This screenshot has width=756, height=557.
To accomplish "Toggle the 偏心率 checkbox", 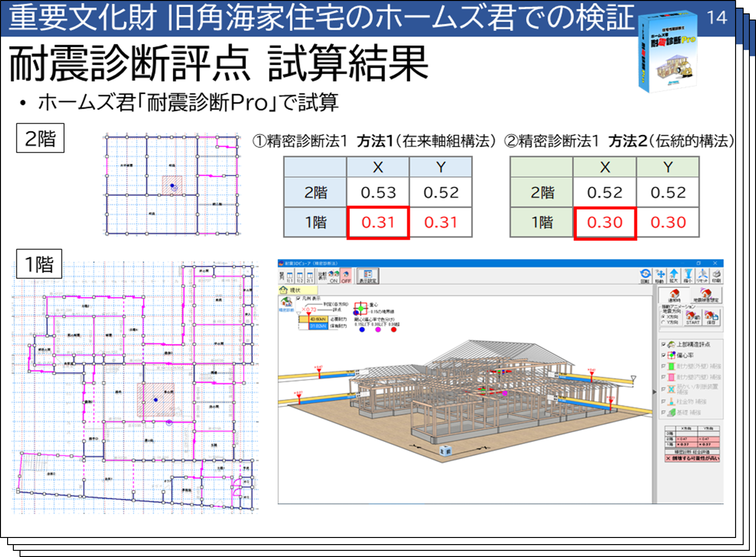I will point(663,355).
